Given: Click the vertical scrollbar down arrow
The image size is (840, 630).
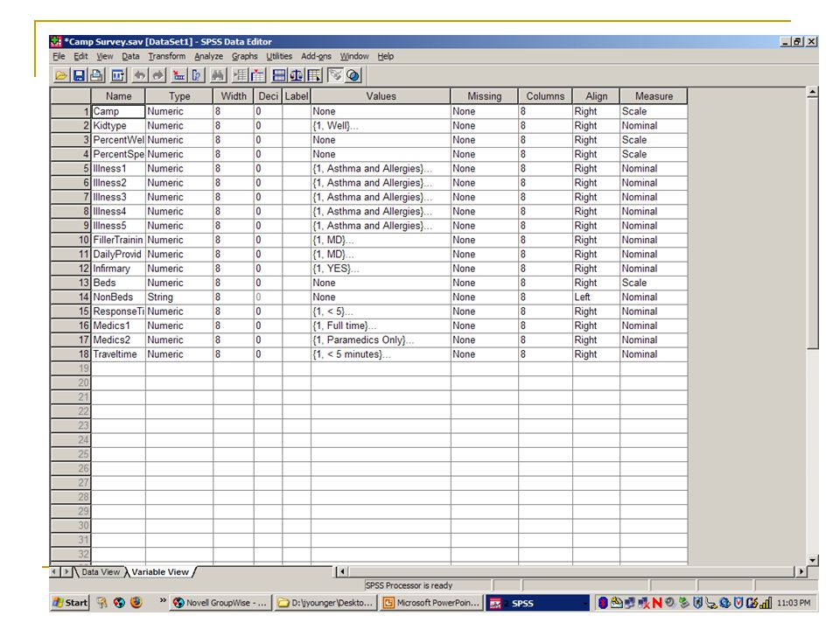Looking at the screenshot, I should pyautogui.click(x=813, y=560).
